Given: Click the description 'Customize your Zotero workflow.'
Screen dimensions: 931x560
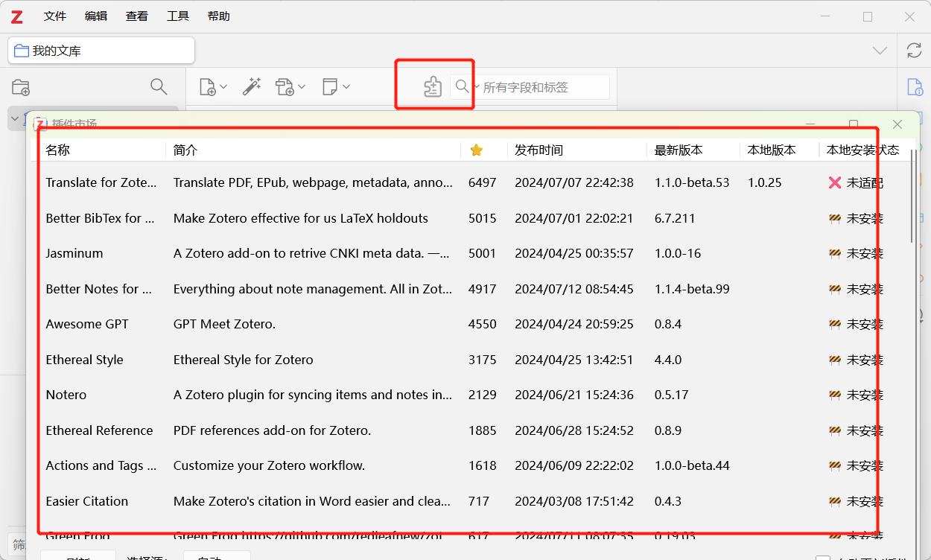Looking at the screenshot, I should (x=269, y=465).
